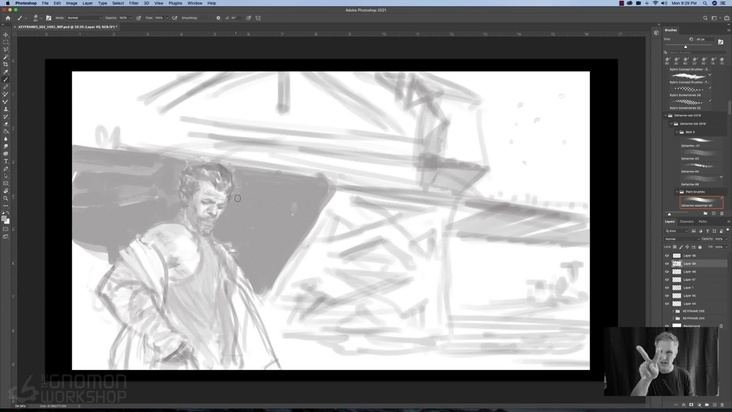This screenshot has width=732, height=412.
Task: Add layer mask icon
Action: coord(691,405)
